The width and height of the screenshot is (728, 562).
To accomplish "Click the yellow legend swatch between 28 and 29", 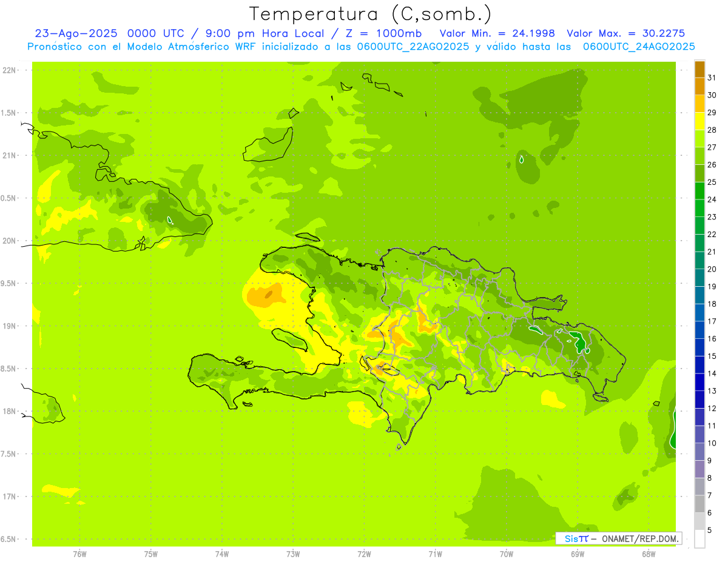I will tap(699, 121).
